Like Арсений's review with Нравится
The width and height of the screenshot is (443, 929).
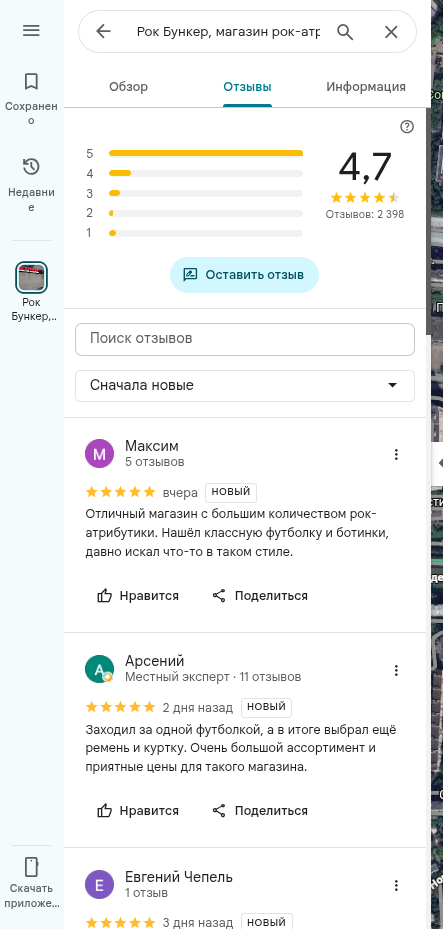[x=137, y=811]
